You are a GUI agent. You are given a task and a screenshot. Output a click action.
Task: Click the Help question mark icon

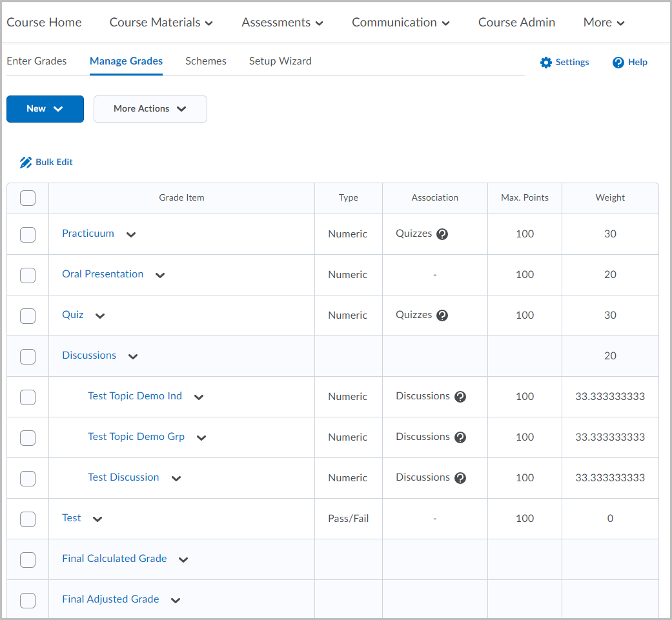(x=618, y=63)
